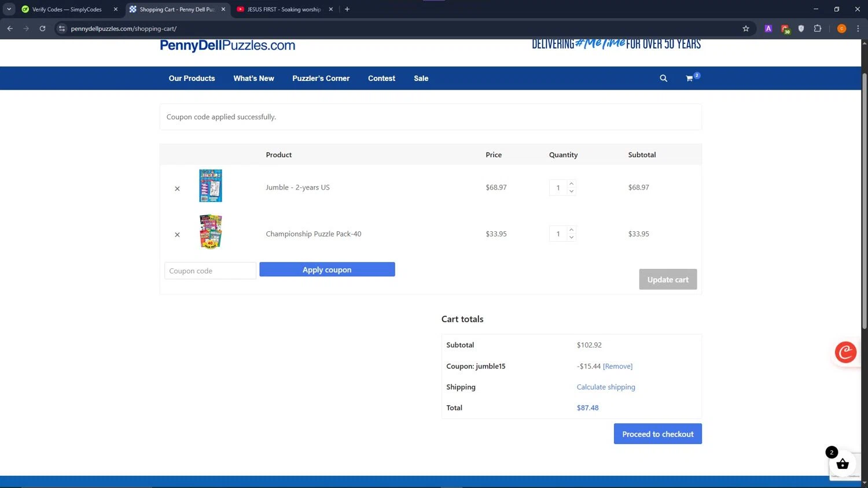Click the Coupon code input field
Screen dimensions: 868x488
[x=210, y=271]
